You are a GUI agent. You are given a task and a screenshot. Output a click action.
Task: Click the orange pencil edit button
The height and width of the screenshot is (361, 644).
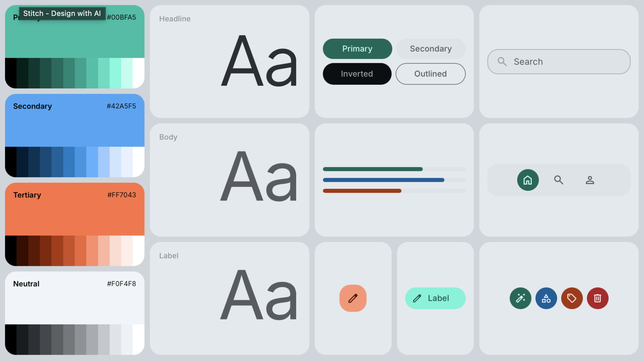353,298
